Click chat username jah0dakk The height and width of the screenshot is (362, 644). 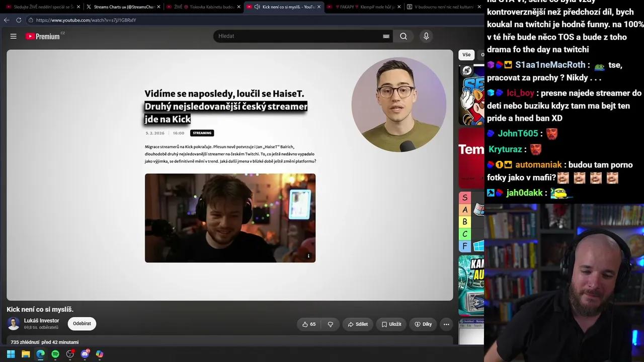click(x=524, y=193)
